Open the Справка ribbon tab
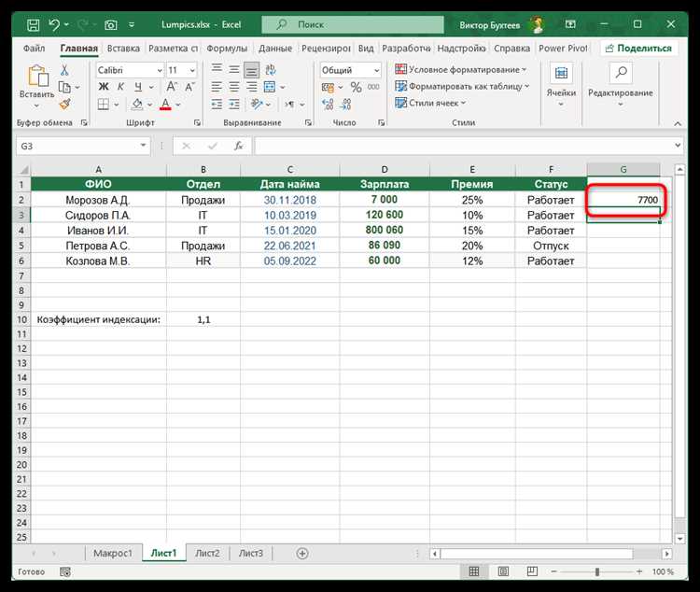Image resolution: width=700 pixels, height=592 pixels. pos(511,49)
